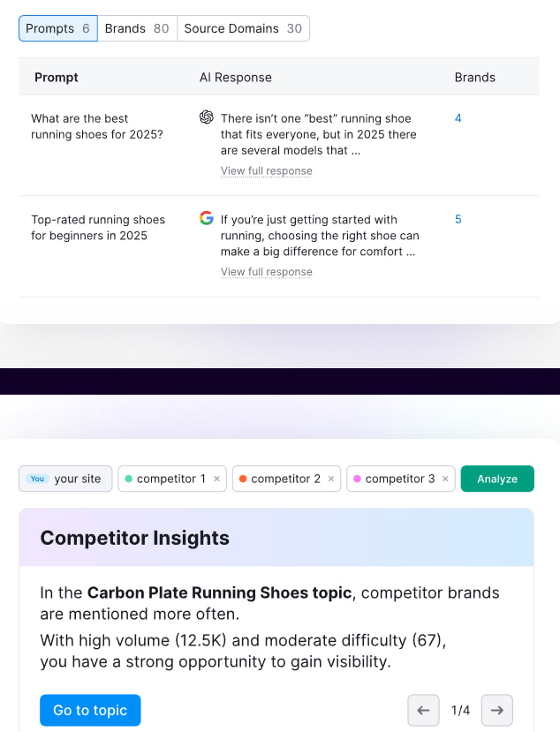
Task: Open the 5 brands count link
Action: (x=458, y=219)
